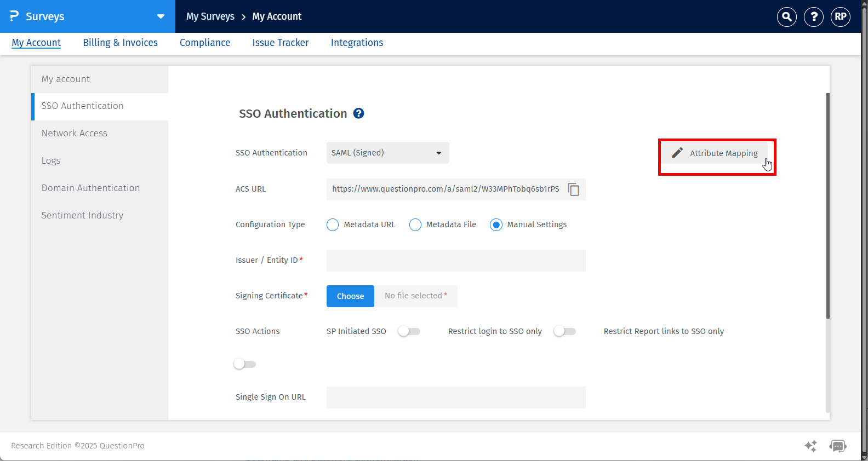Viewport: 868px width, 461px height.
Task: Click the QuestionPro logo icon
Action: (14, 16)
